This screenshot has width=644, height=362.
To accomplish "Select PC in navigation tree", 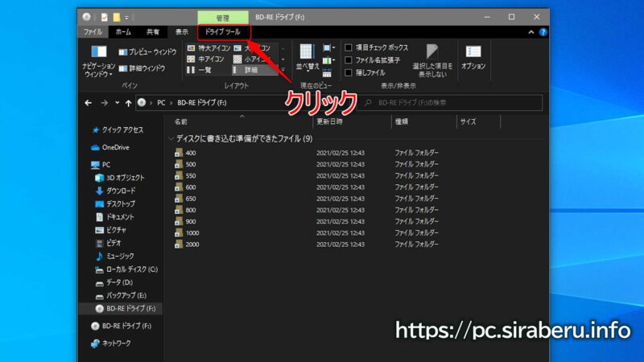I will click(101, 165).
